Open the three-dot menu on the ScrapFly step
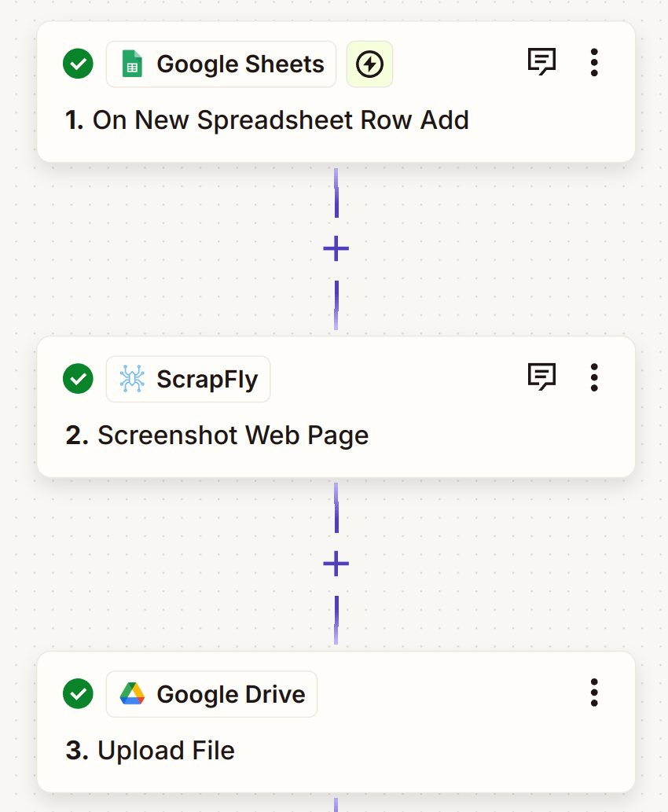 point(594,378)
